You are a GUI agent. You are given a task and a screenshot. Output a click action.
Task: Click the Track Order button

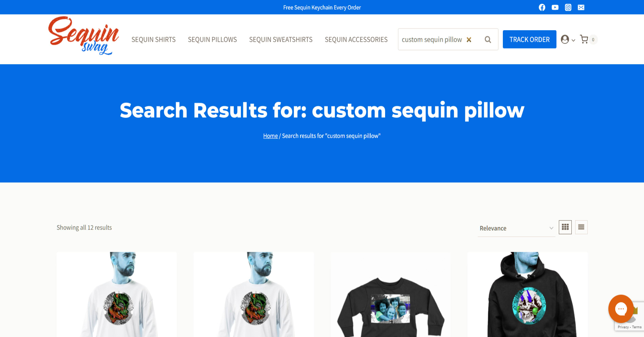coord(529,39)
